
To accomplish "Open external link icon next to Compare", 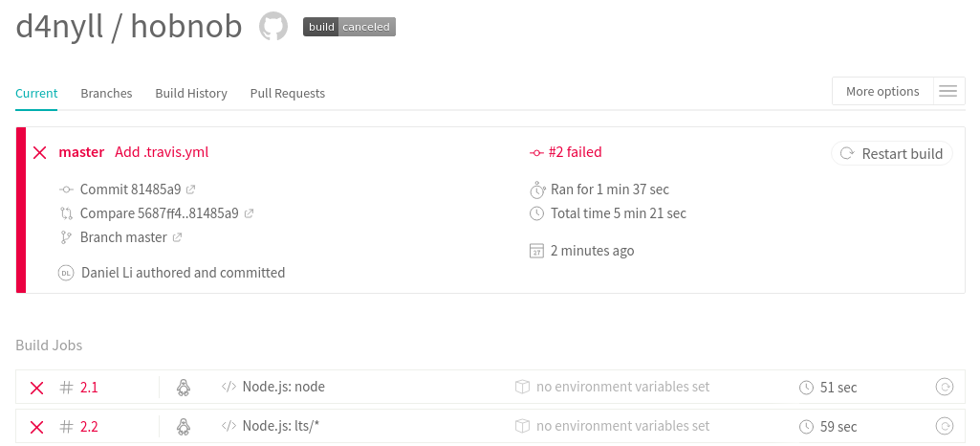I will (x=250, y=213).
